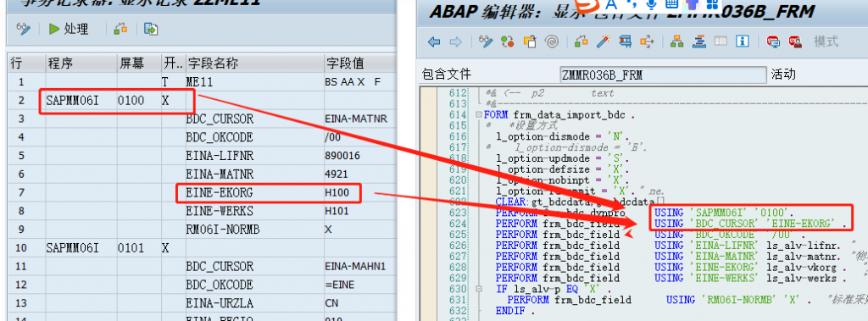Set an external breakpoint via stop-user icon

[x=795, y=42]
